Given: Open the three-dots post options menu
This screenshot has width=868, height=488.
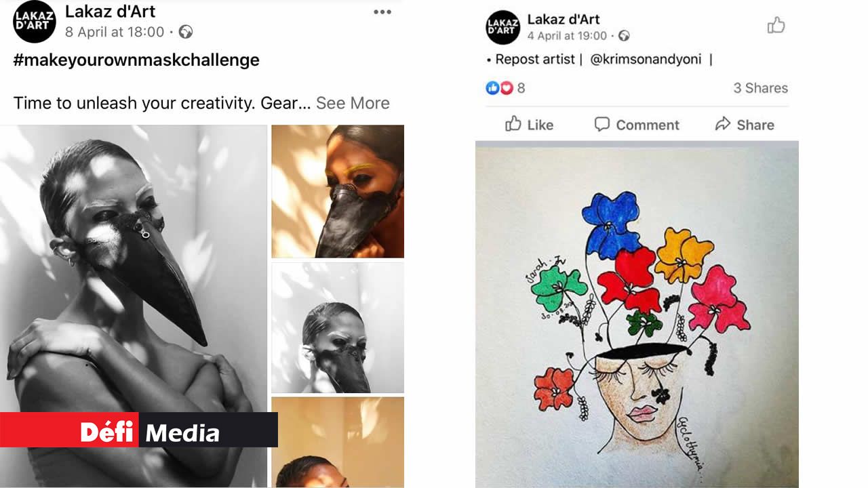Looking at the screenshot, I should click(382, 12).
